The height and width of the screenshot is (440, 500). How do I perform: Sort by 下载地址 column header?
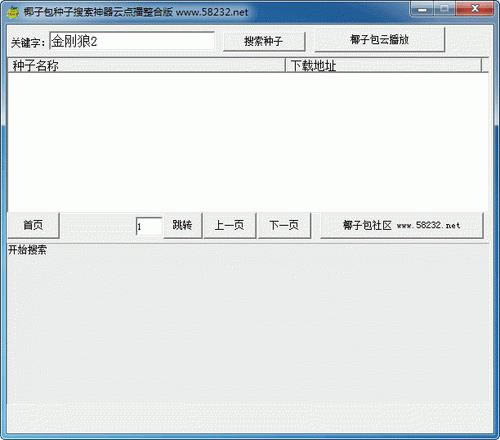(x=383, y=65)
